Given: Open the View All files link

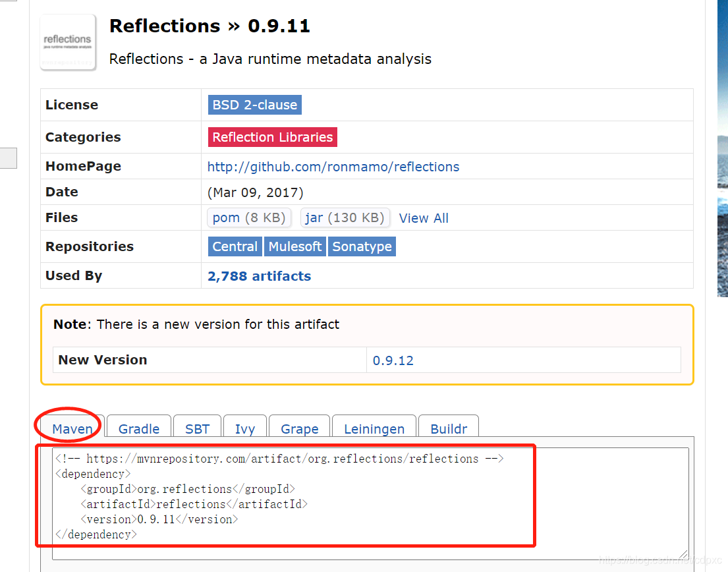Looking at the screenshot, I should [424, 218].
